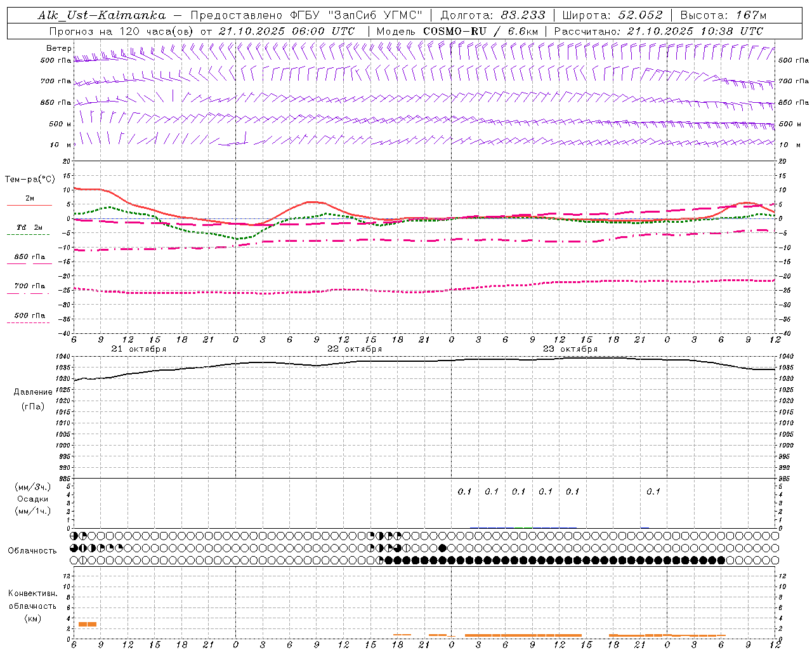Screen dimensions: 812x650
Task: Click the Облачность cloud cover label
Action: (x=32, y=551)
